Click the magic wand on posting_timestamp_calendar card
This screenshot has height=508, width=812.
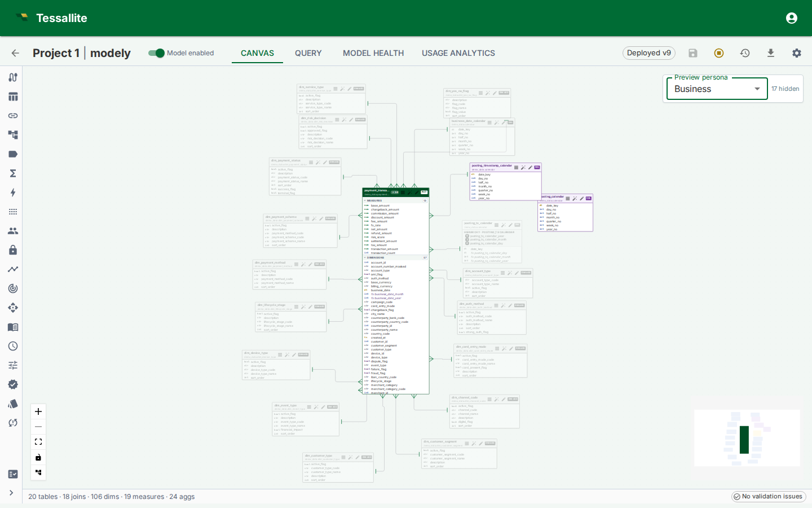[x=523, y=168]
